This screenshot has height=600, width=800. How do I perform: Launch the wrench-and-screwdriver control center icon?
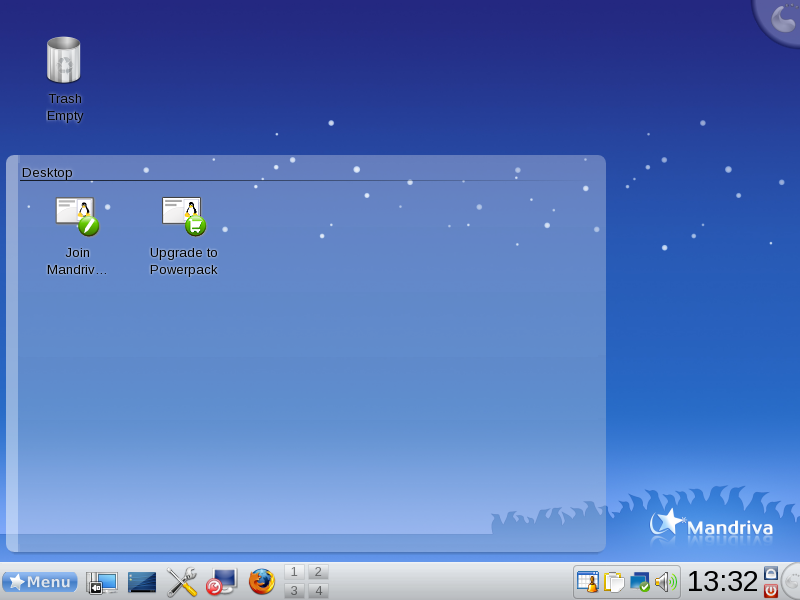182,582
